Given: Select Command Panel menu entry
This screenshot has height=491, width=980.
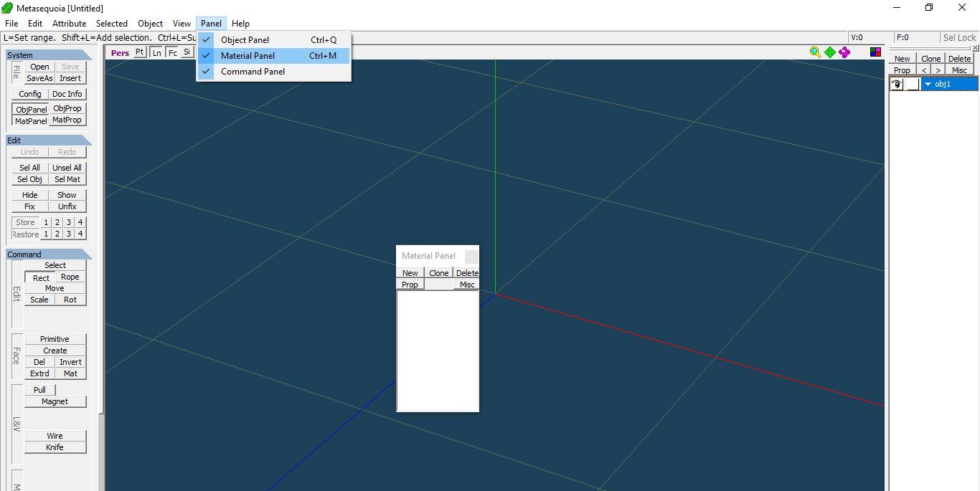Looking at the screenshot, I should (x=253, y=72).
